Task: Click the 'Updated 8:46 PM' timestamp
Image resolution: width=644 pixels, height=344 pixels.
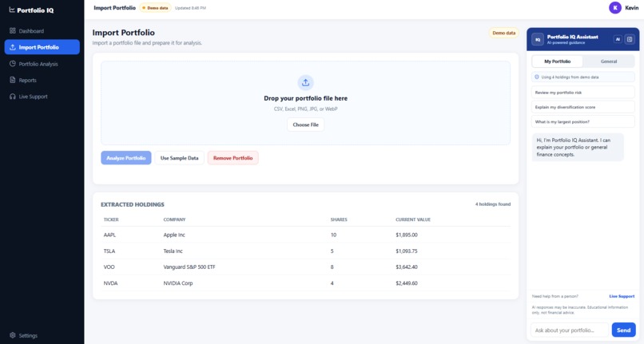Action: (190, 8)
